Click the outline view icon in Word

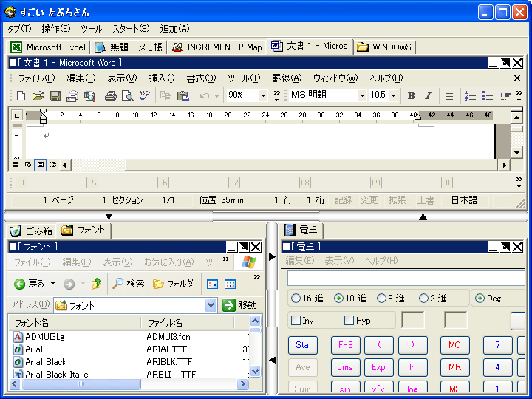(x=53, y=165)
